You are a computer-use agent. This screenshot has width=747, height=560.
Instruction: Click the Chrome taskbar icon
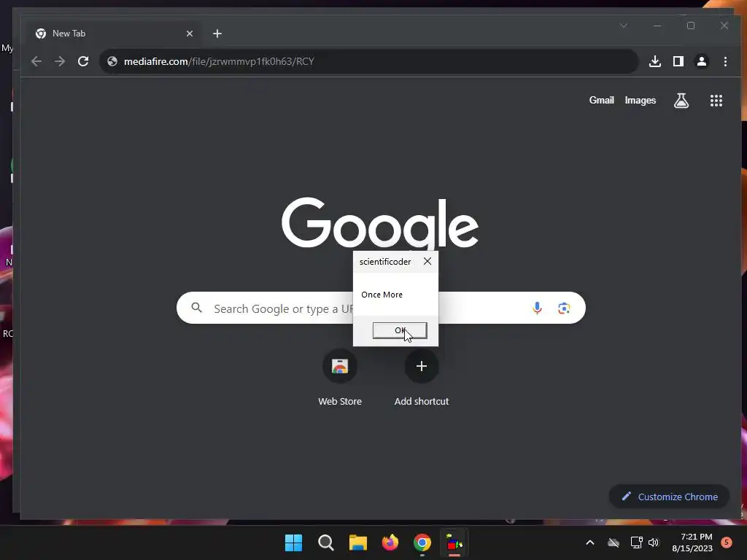pyautogui.click(x=422, y=542)
